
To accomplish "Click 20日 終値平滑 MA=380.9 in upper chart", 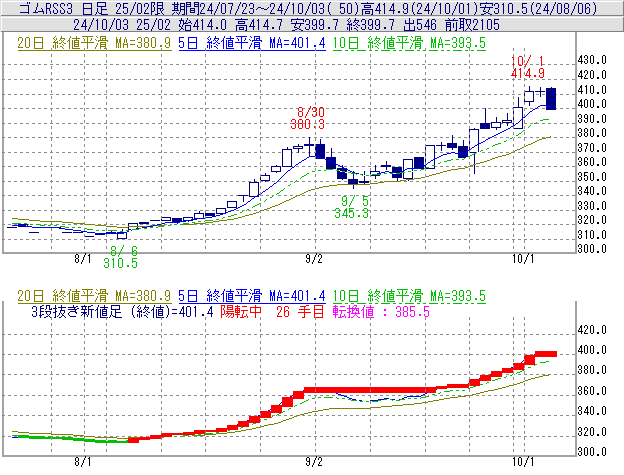I will click(x=94, y=43).
